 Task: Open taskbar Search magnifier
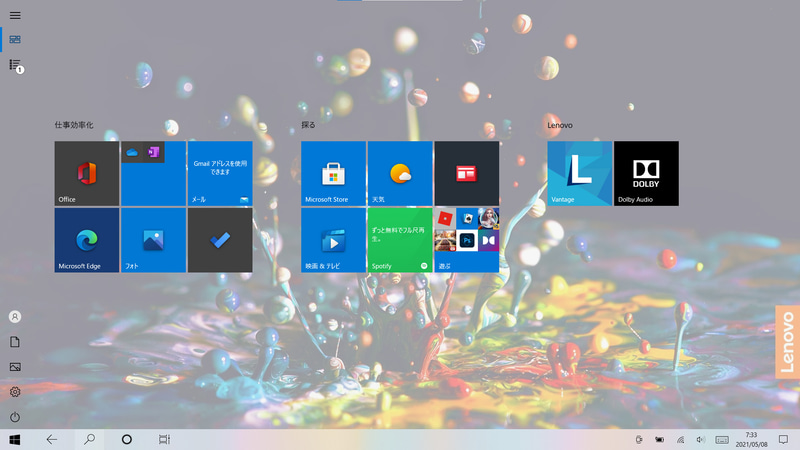[x=89, y=439]
